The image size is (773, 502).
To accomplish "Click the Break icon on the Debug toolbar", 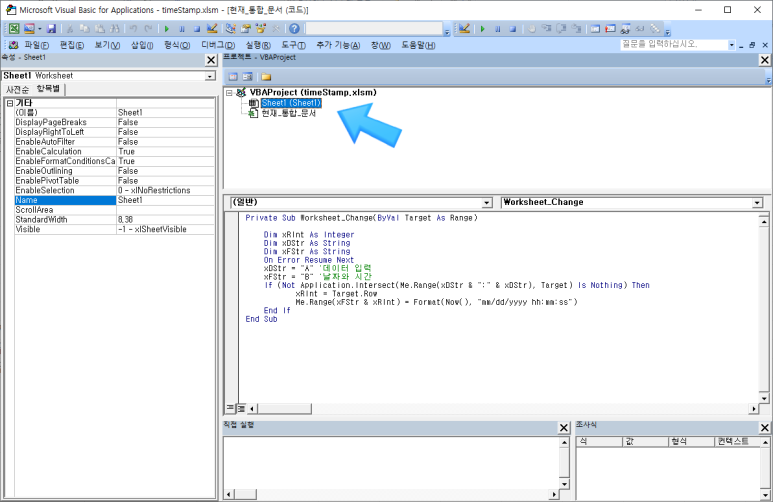I will [x=497, y=29].
